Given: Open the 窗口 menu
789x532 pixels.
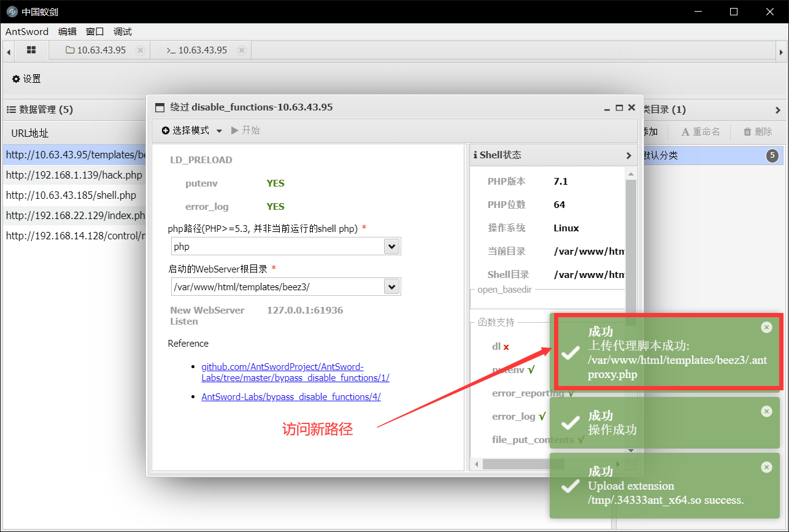Looking at the screenshot, I should coord(94,32).
